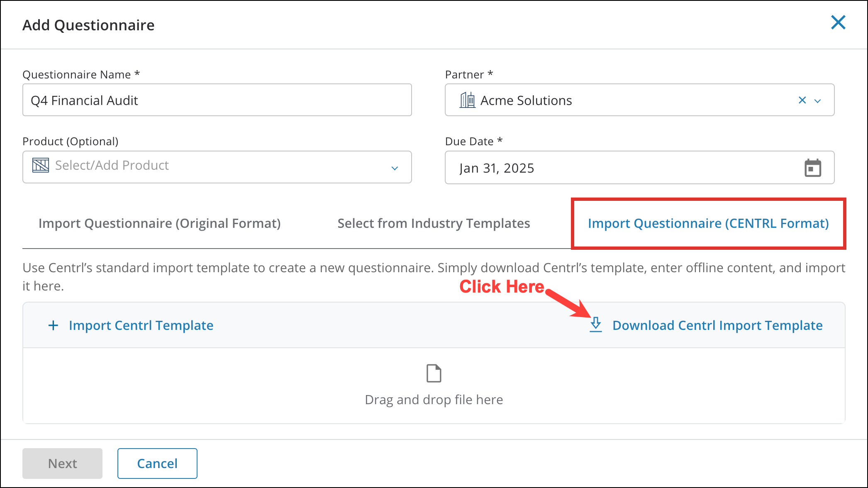
Task: Click the product grid icon in Product field
Action: pyautogui.click(x=41, y=165)
